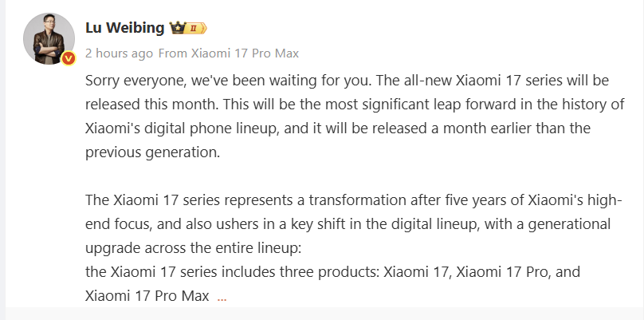Click the level II badge beside crown
Viewport: 644px width, 320px height.
pyautogui.click(x=197, y=29)
